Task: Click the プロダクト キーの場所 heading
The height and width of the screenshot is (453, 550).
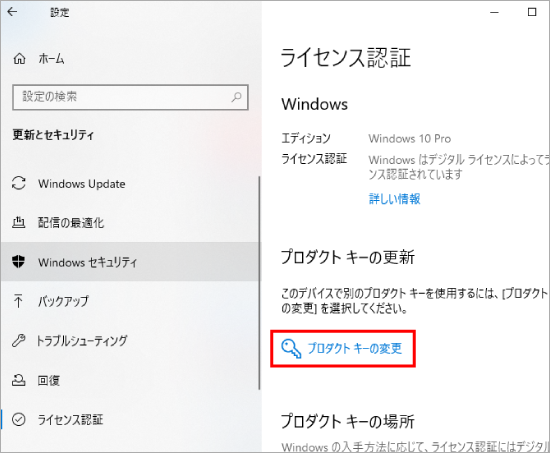Action: (348, 421)
